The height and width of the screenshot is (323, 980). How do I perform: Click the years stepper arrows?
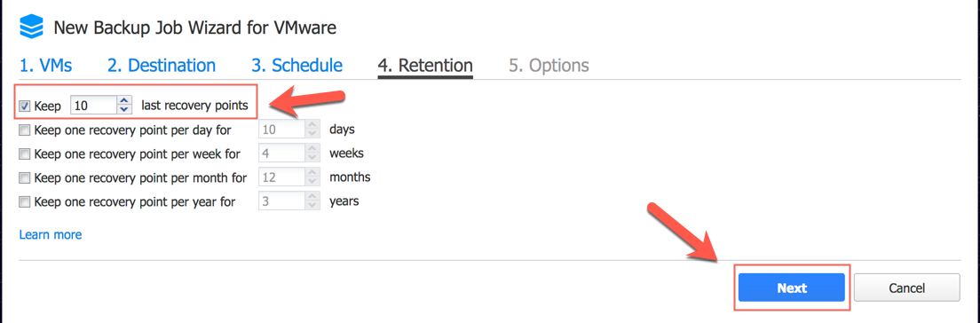point(312,201)
